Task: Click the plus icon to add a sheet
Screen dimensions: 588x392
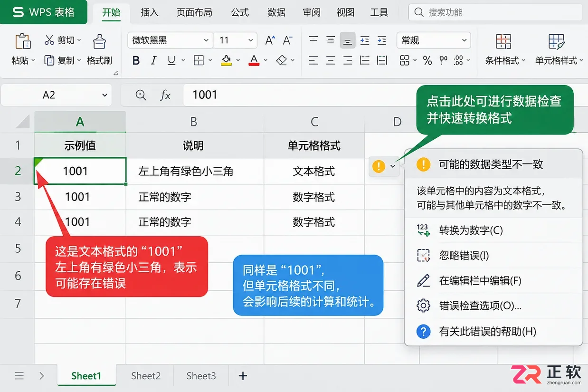Action: [243, 376]
